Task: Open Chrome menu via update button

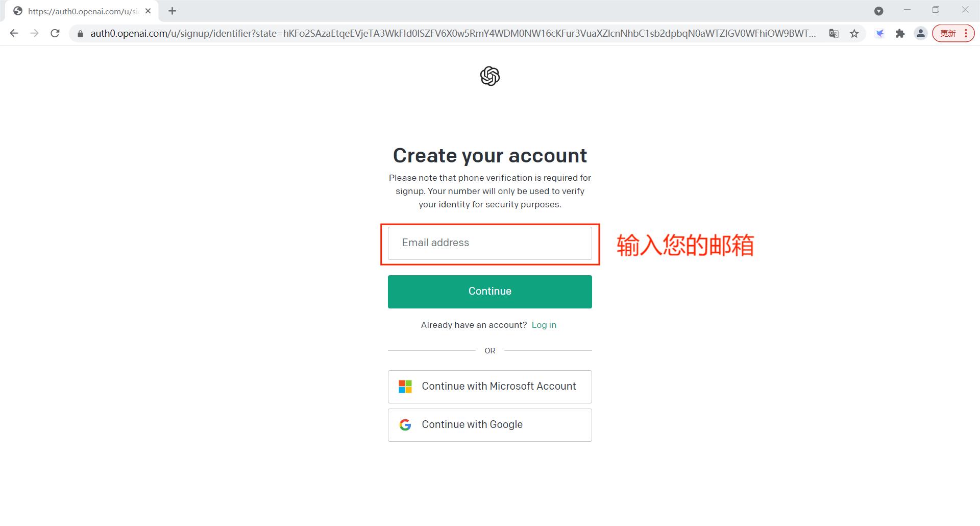Action: [x=953, y=34]
